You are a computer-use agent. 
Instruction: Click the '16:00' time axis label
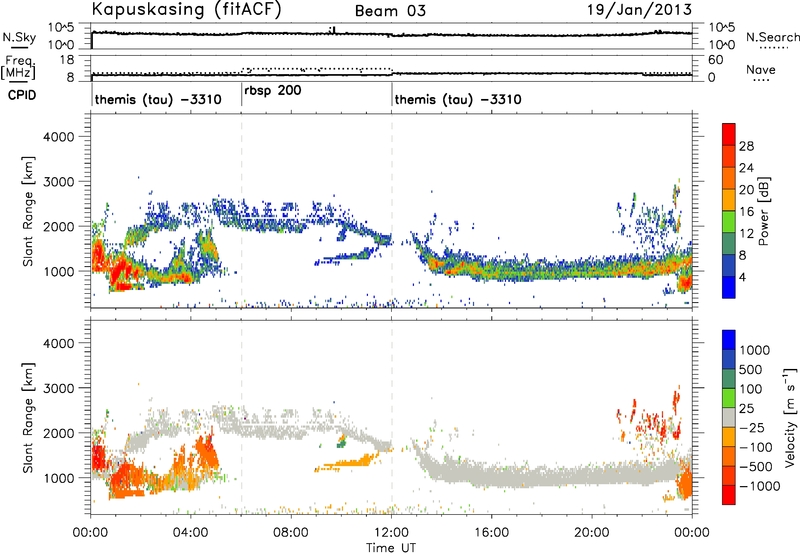click(x=491, y=532)
